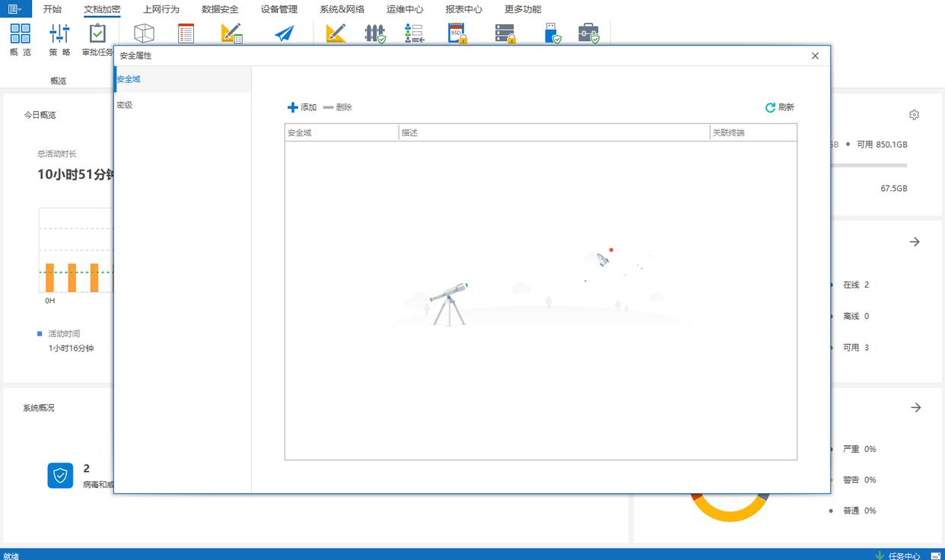945x560 pixels.
Task: Open the 更多功能 tab
Action: tap(523, 9)
